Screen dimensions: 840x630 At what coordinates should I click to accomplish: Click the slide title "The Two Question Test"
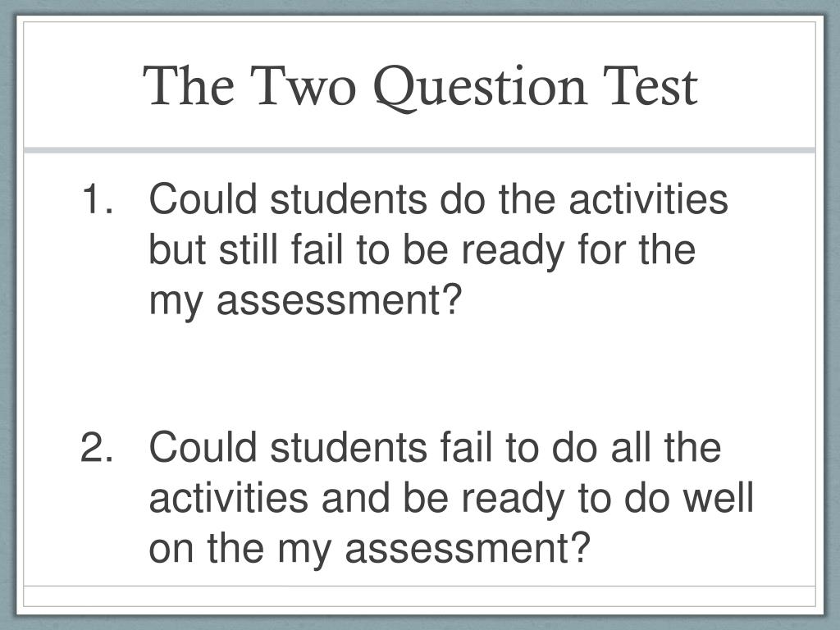[421, 87]
